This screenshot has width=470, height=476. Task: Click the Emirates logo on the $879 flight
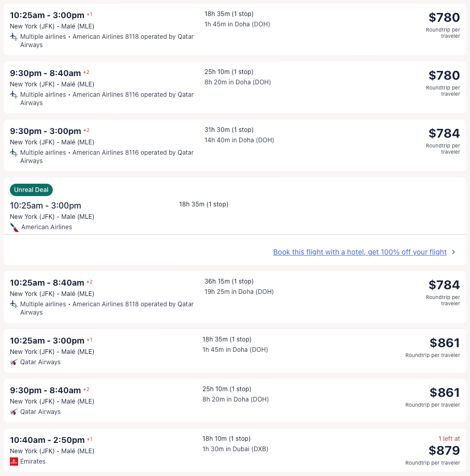(14, 462)
